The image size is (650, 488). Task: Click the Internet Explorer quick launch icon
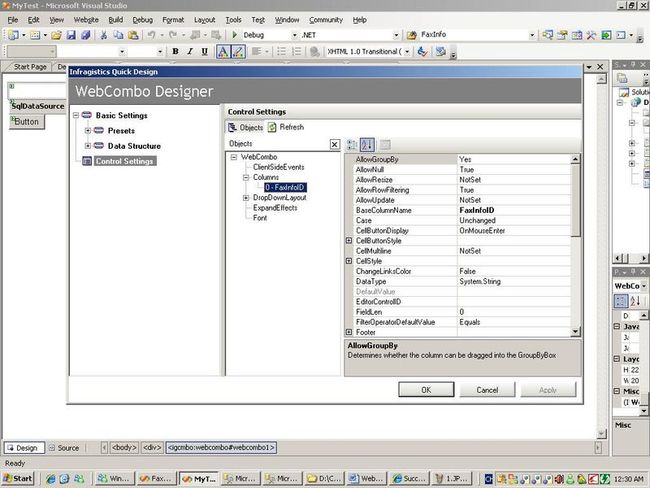tap(51, 479)
